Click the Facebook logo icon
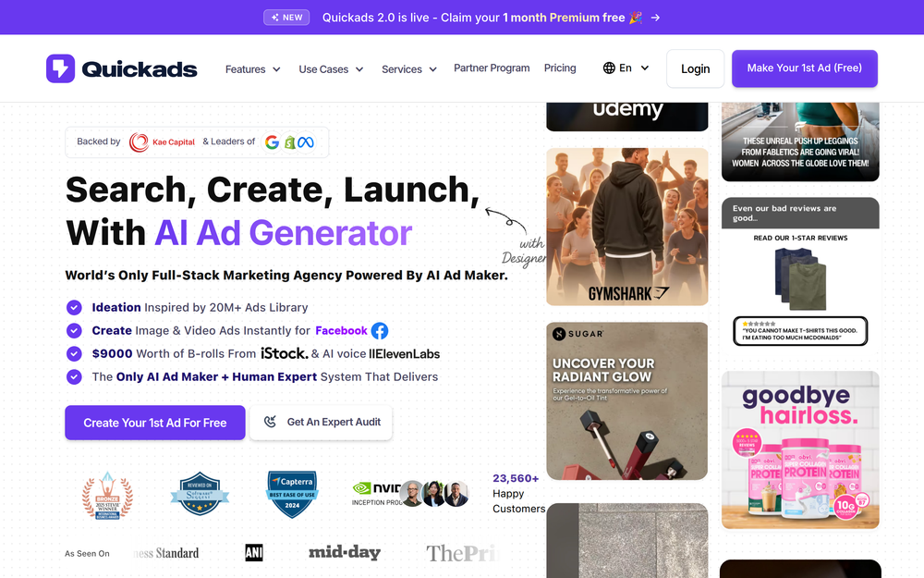This screenshot has height=578, width=924. click(380, 331)
